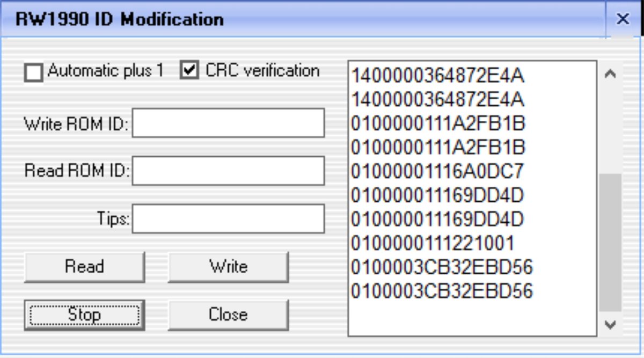Select the second 010000011169DD4D entry
Viewport: 644px width, 358px height.
(437, 220)
